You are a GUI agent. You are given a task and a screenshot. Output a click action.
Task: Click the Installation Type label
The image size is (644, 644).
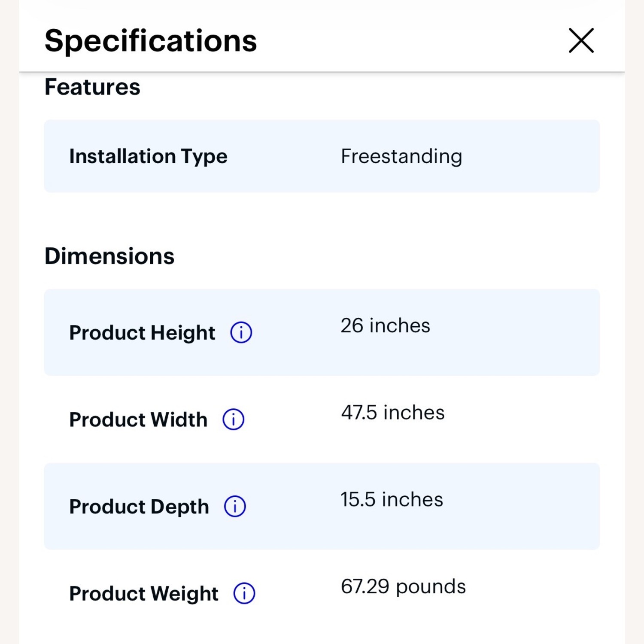(x=148, y=156)
